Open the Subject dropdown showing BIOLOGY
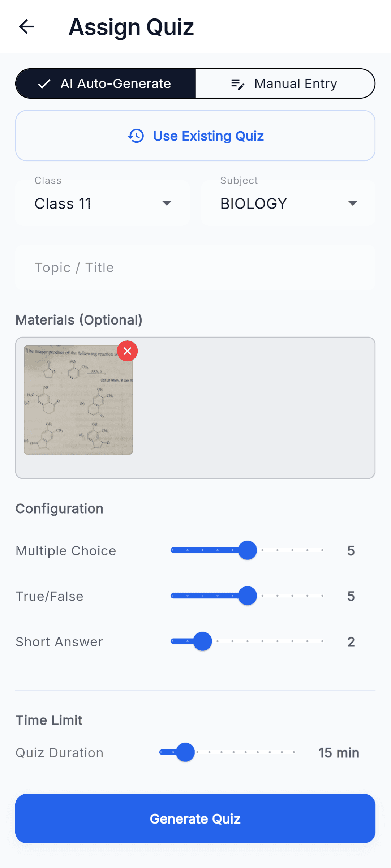 pyautogui.click(x=287, y=203)
